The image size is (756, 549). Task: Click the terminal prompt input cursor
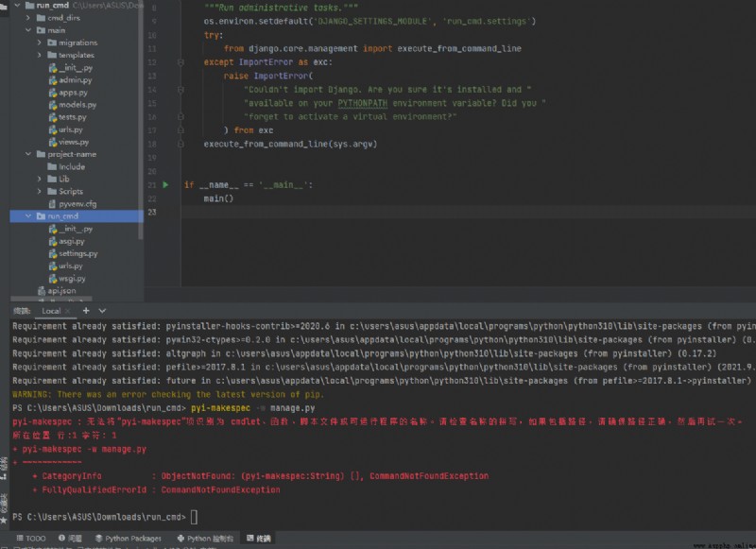[194, 517]
